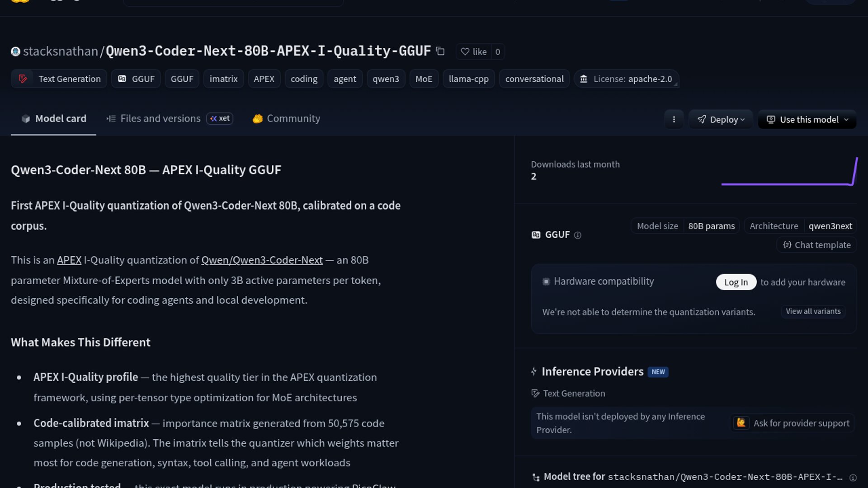Click the GGUF info circle icon

pos(577,235)
